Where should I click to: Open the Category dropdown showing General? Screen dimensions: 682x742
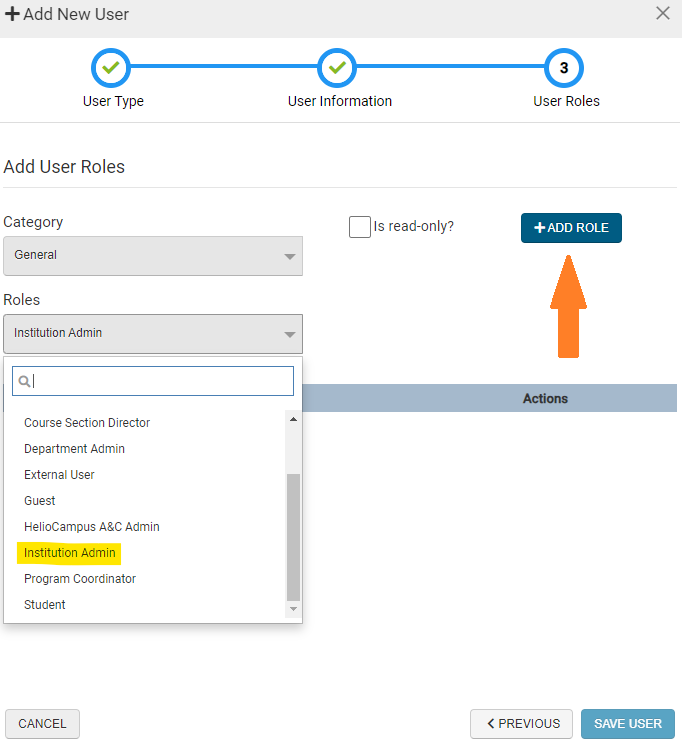click(x=153, y=256)
